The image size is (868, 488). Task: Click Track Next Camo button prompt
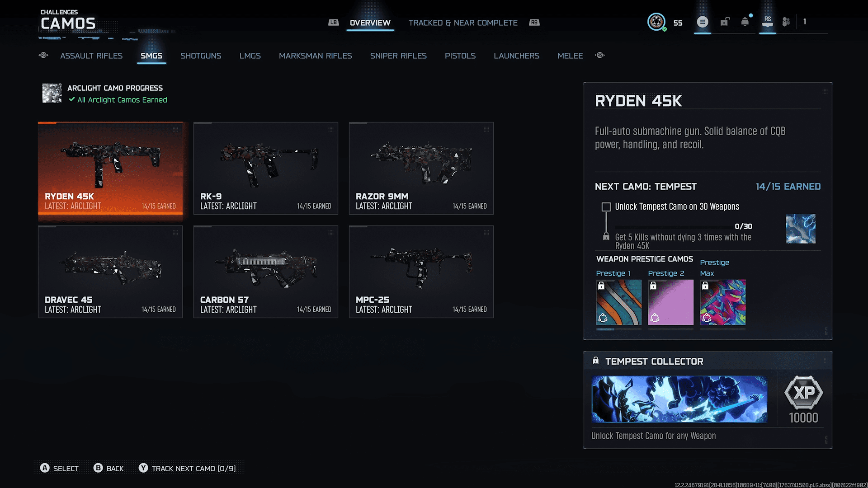[x=187, y=469]
